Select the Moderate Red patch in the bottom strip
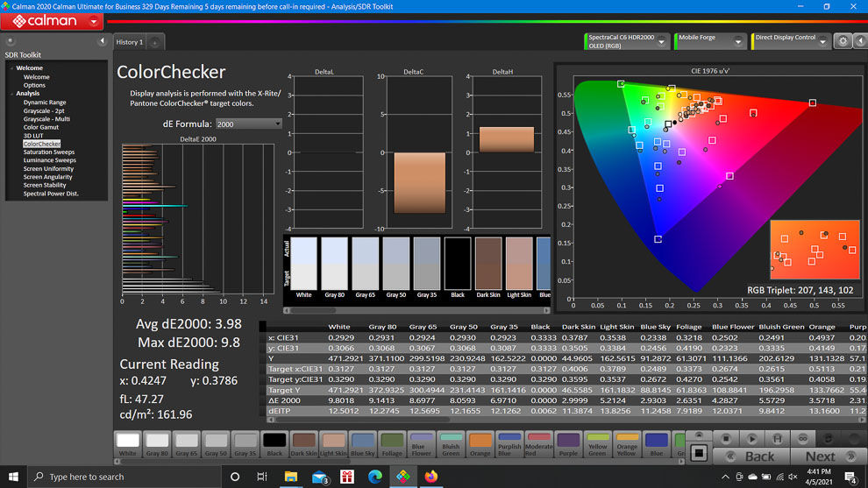Image resolution: width=868 pixels, height=488 pixels. point(538,444)
